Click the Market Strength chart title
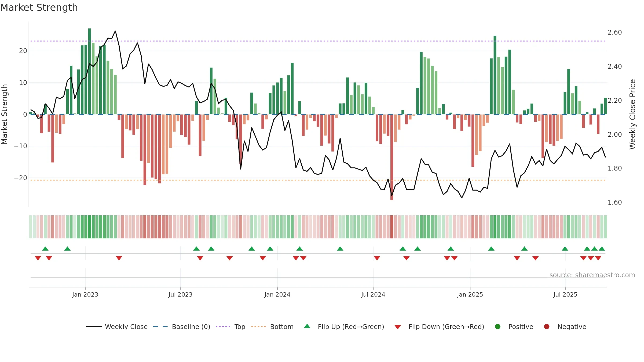644x362 pixels. (x=39, y=8)
